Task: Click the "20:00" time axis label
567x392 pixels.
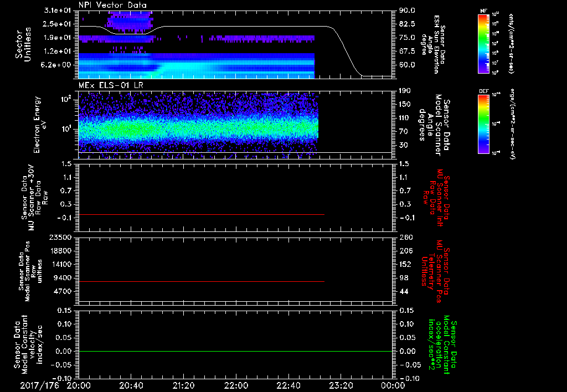Action: [79, 385]
